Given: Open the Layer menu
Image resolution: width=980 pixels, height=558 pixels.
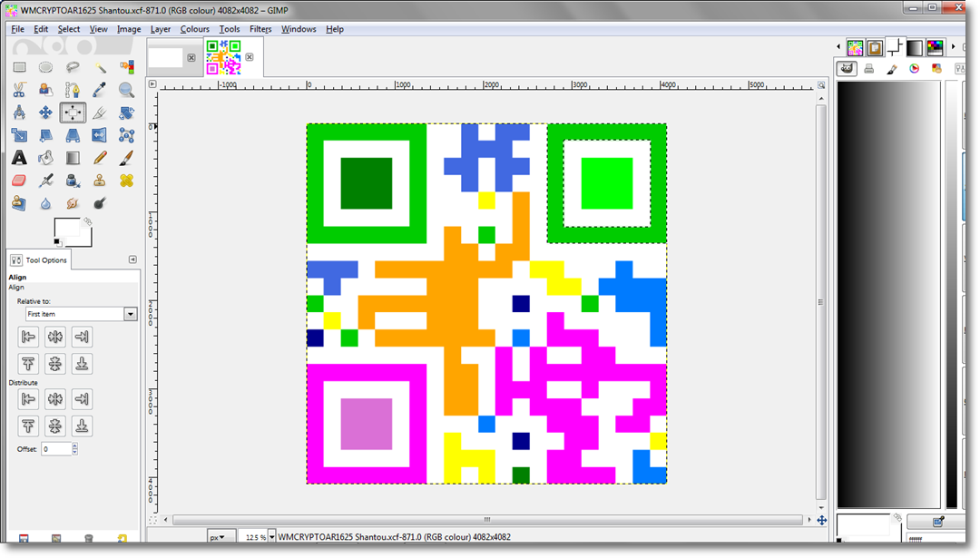Looking at the screenshot, I should [x=161, y=29].
